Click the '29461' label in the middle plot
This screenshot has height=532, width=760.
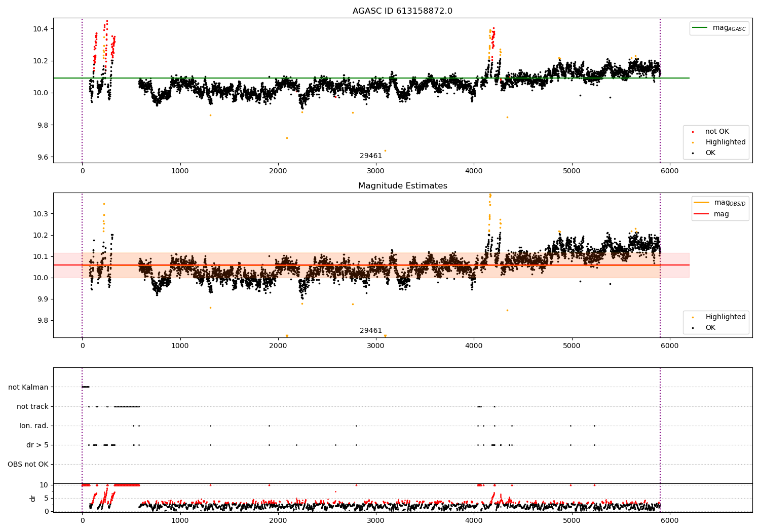pyautogui.click(x=371, y=331)
